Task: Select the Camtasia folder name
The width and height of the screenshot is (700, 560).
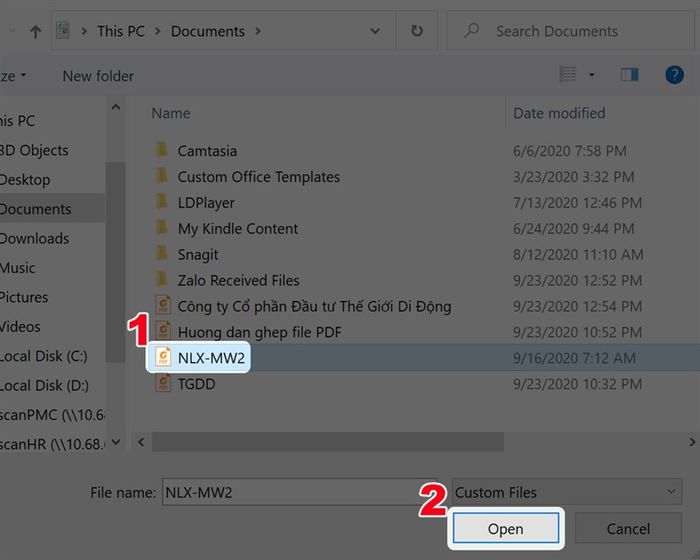Action: pyautogui.click(x=207, y=151)
